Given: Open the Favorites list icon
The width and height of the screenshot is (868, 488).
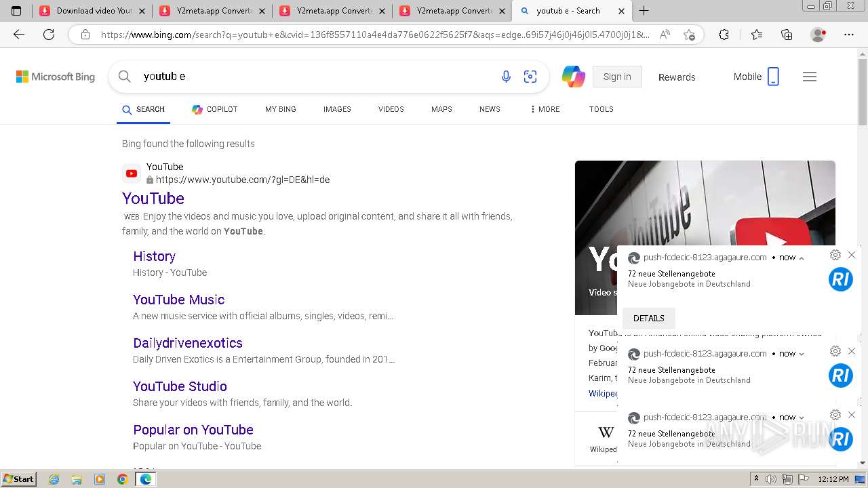Looking at the screenshot, I should pyautogui.click(x=757, y=35).
